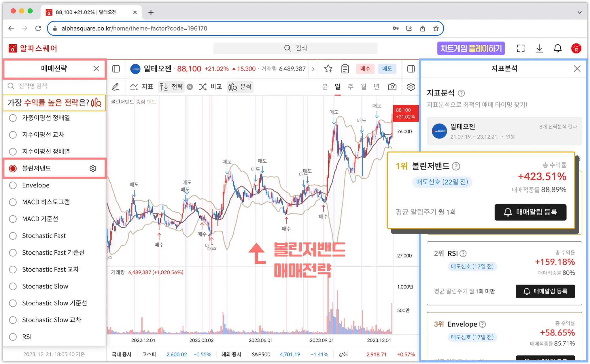This screenshot has width=590, height=364.
Task: Expand stock details with the chevron arrow
Action: point(313,69)
